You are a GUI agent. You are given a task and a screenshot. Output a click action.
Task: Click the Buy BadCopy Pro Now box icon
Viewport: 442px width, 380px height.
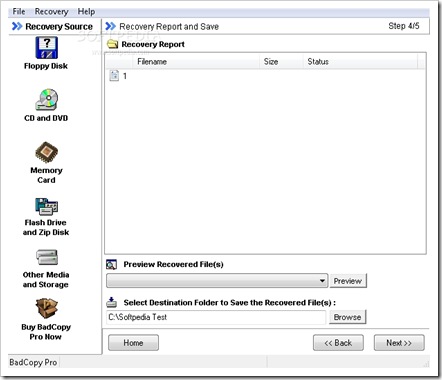click(x=47, y=308)
